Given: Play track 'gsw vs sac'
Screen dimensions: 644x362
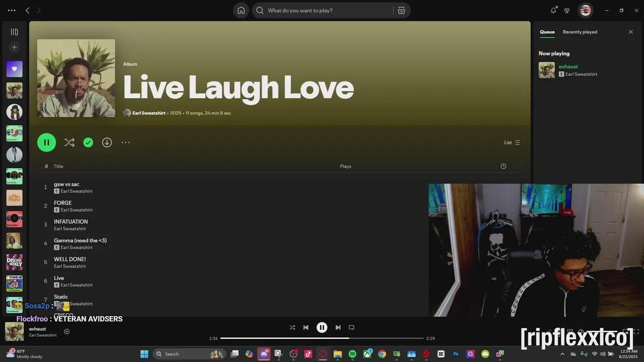Looking at the screenshot, I should pos(66,184).
